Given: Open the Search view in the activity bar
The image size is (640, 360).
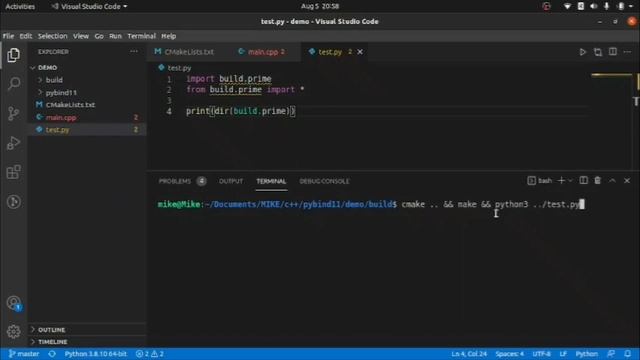Looking at the screenshot, I should tap(13, 84).
